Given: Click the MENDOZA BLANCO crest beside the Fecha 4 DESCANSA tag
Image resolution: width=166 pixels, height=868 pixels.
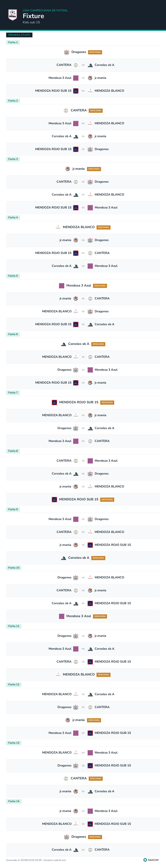Looking at the screenshot, I should click(58, 227).
